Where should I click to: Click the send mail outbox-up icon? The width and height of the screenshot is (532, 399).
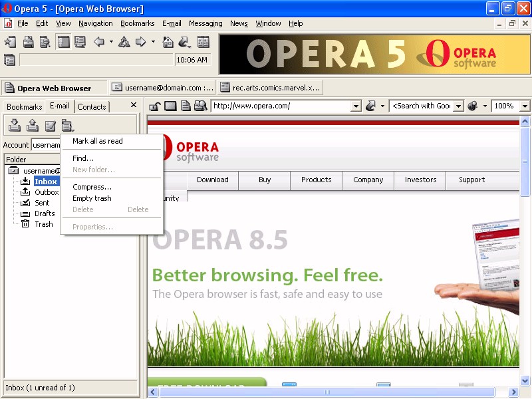[32, 126]
